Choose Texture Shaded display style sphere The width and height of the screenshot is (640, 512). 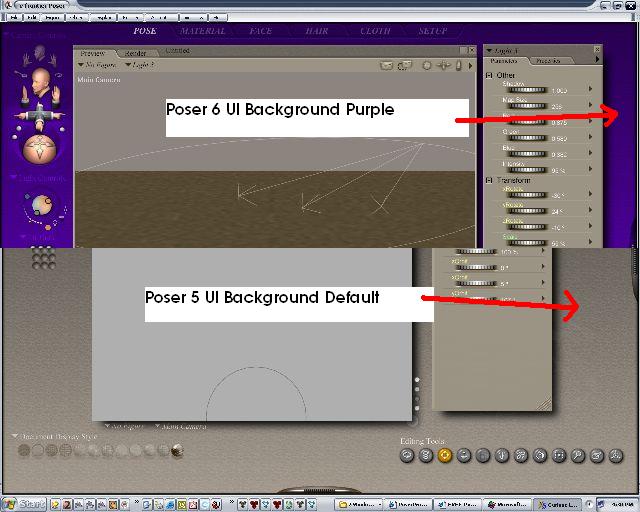point(177,451)
